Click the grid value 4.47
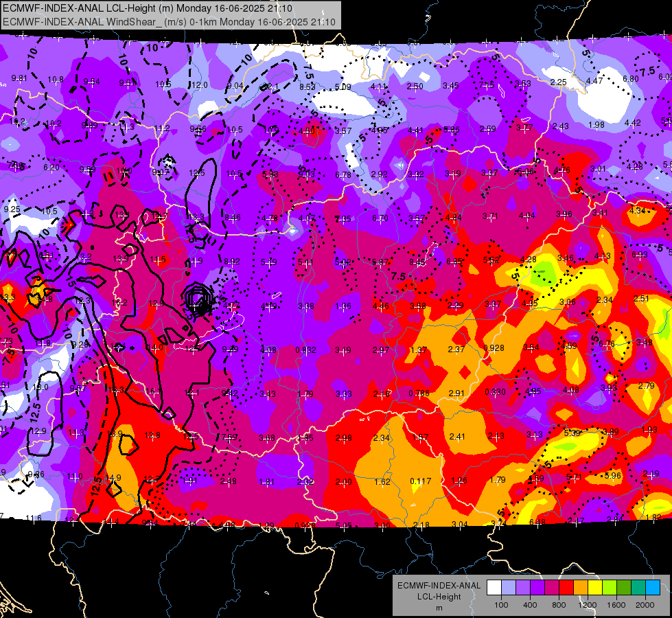672x618 pixels. [x=594, y=80]
